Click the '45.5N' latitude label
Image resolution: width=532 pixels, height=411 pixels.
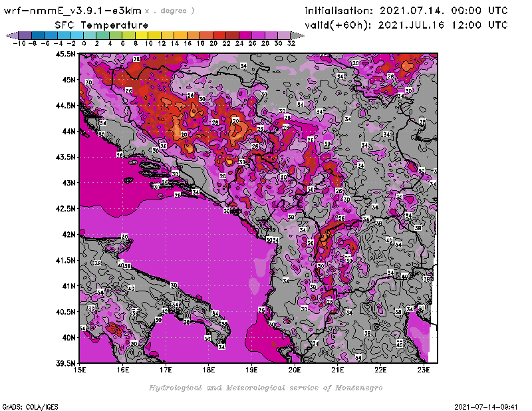point(65,54)
